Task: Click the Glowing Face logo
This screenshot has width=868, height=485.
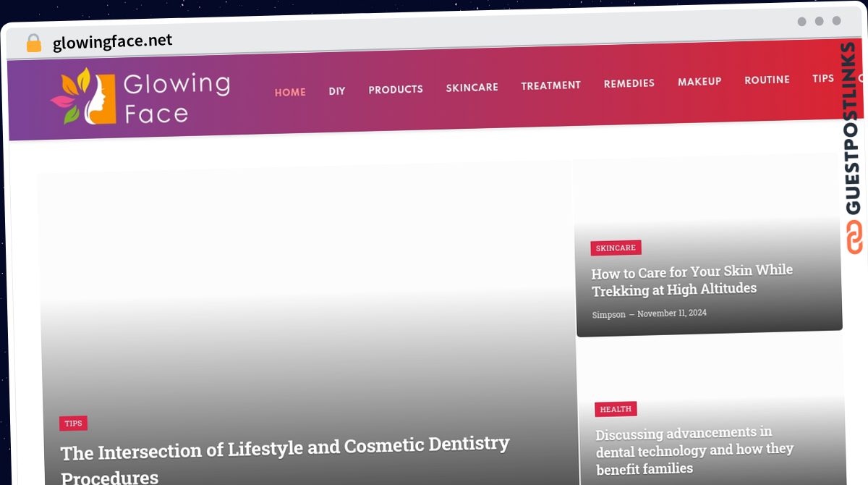Action: coord(140,97)
